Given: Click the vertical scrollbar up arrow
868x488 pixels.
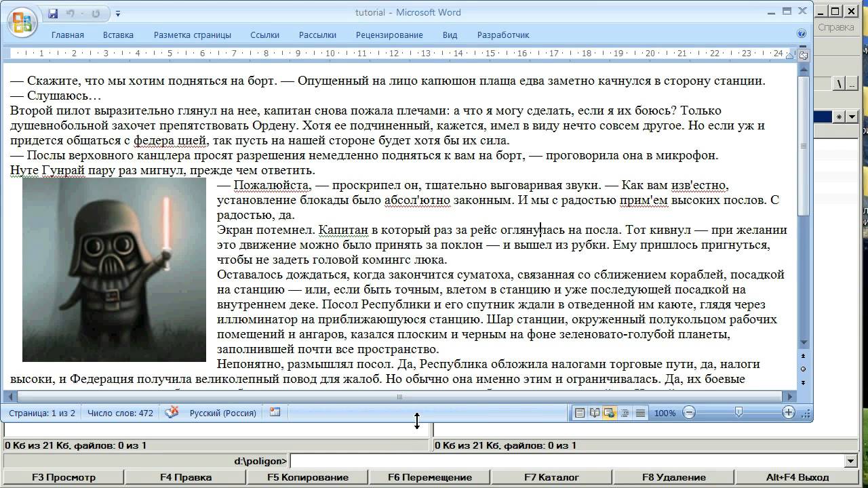Looking at the screenshot, I should (x=804, y=70).
